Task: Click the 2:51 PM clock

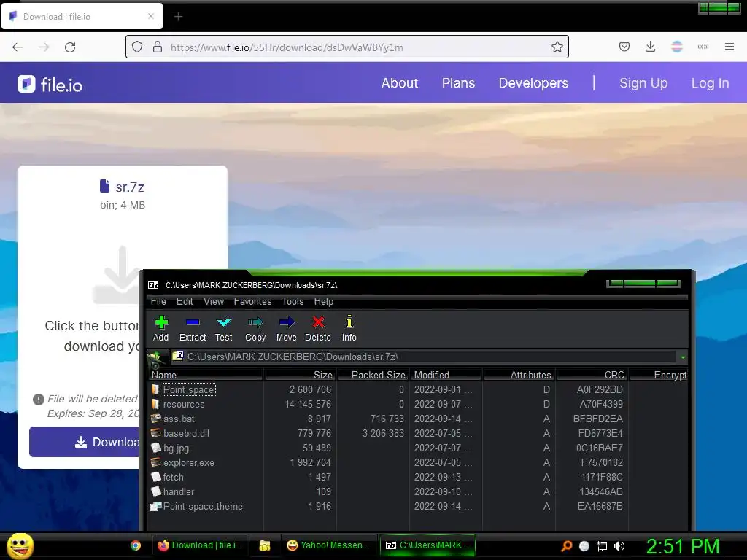Action: click(683, 546)
